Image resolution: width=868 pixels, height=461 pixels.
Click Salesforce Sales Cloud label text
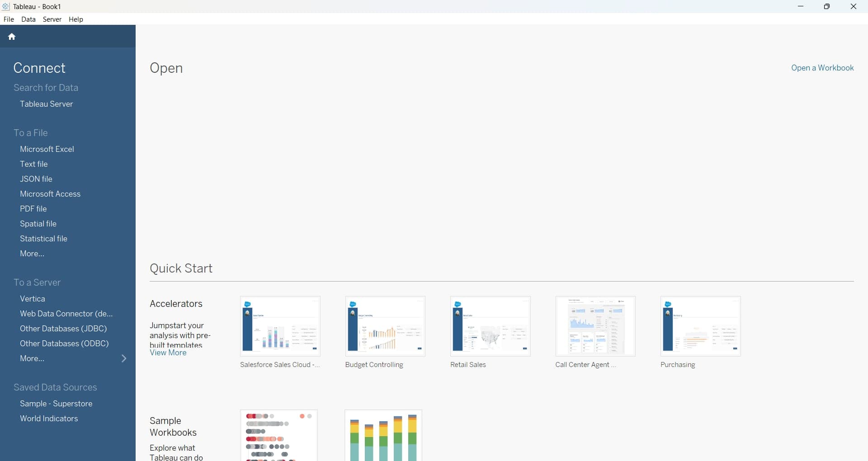280,365
